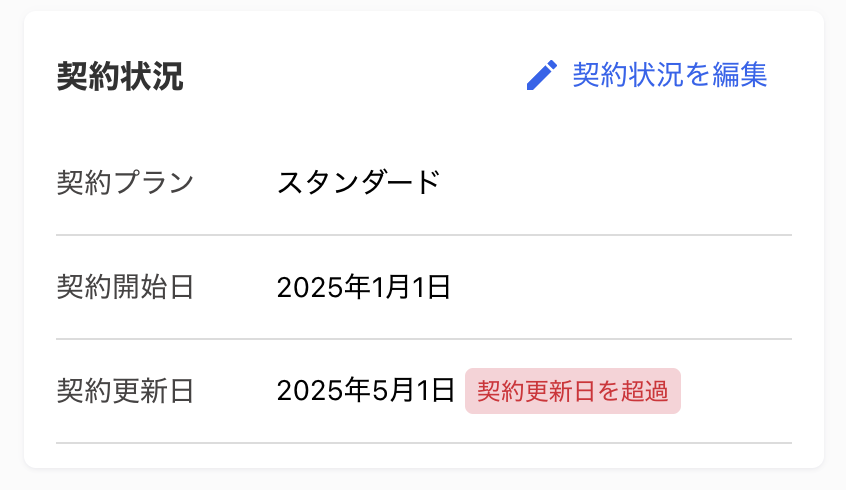Image resolution: width=846 pixels, height=490 pixels.
Task: Click the 超過 text inside the red badge
Action: (x=645, y=391)
